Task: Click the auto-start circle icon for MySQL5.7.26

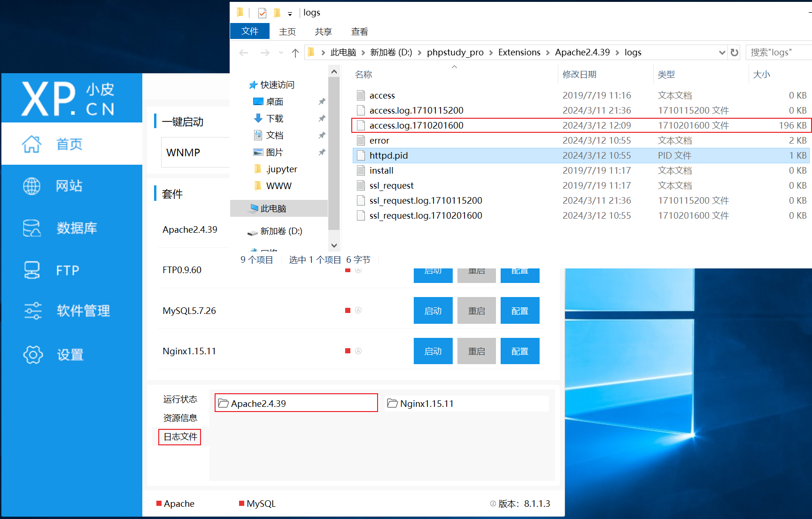Action: pyautogui.click(x=358, y=310)
